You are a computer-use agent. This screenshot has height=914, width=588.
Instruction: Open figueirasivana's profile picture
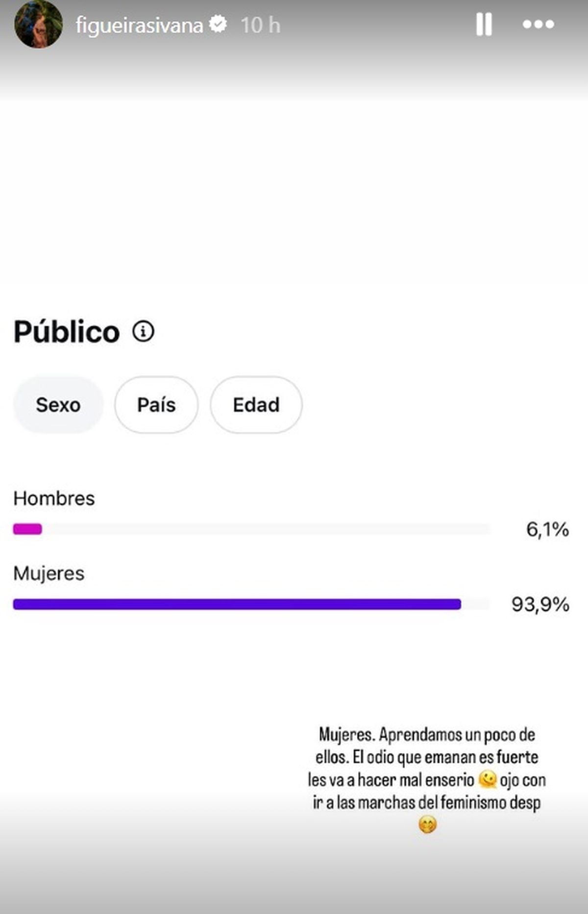pos(38,25)
